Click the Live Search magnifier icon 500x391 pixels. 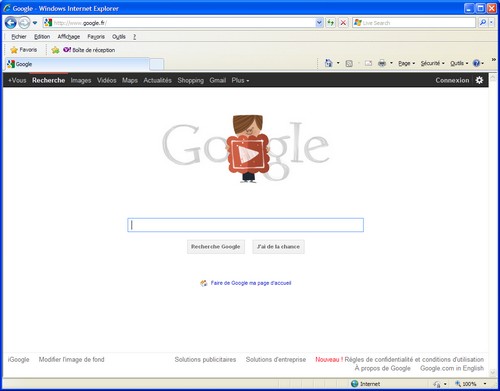tap(483, 23)
